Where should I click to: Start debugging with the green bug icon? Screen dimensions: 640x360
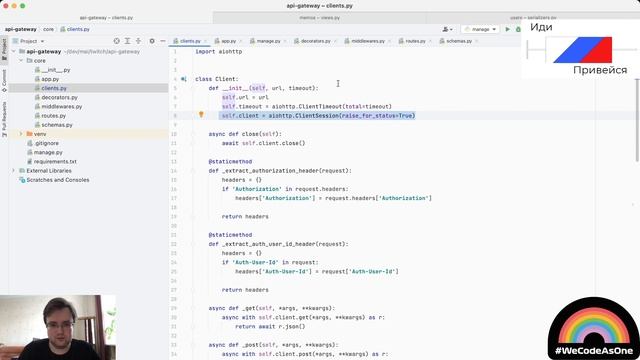[518, 29]
